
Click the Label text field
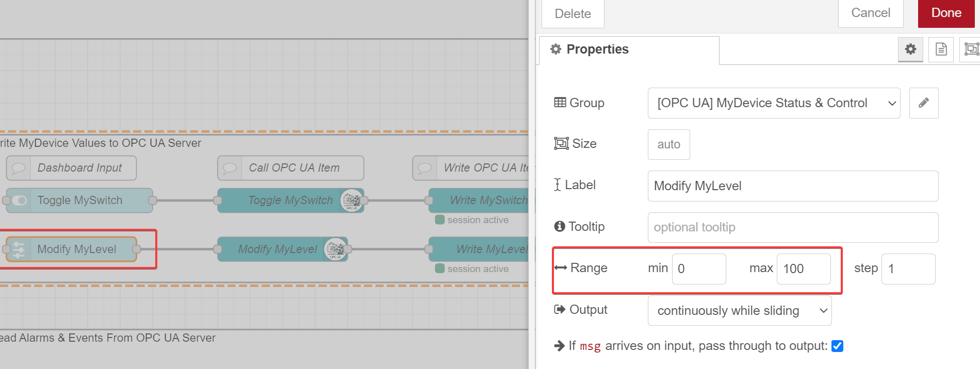(x=792, y=186)
